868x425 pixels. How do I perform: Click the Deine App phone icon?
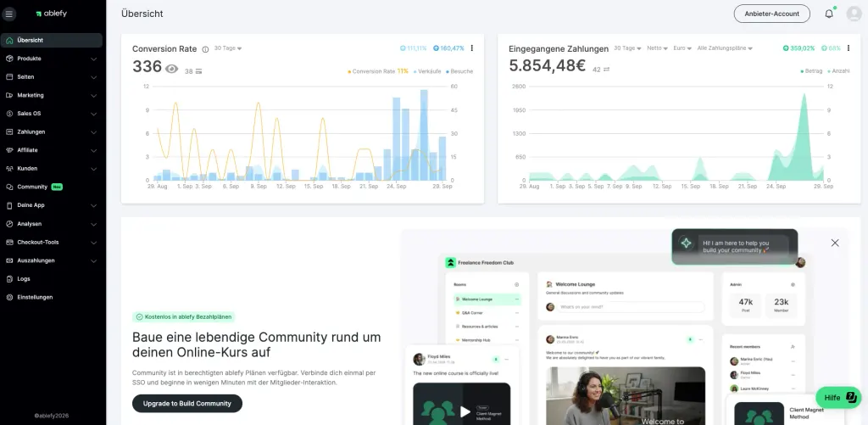pyautogui.click(x=9, y=205)
